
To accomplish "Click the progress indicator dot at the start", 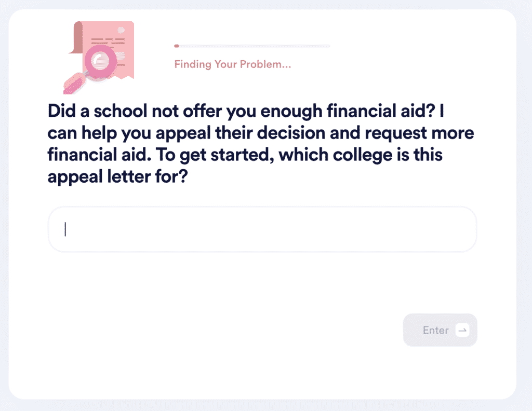I will [x=177, y=46].
